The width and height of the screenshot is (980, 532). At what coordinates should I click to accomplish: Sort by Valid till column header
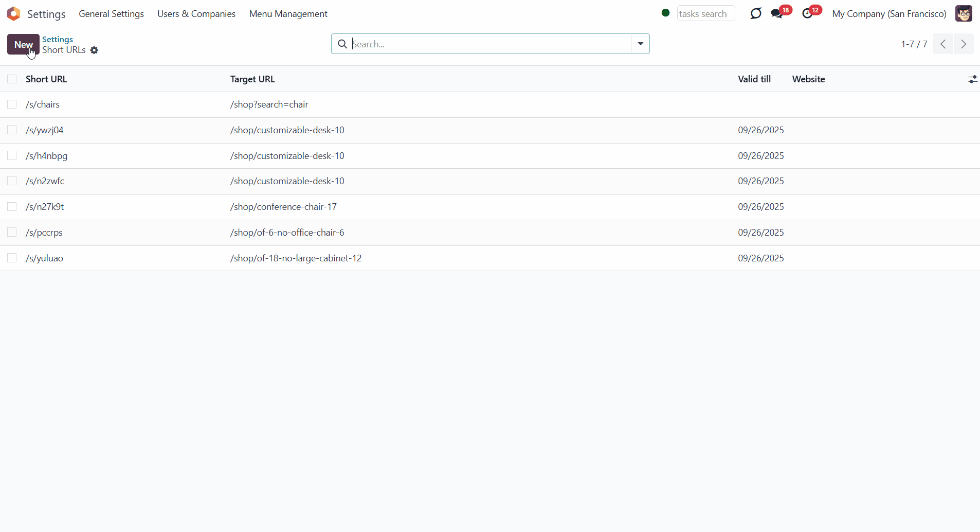754,79
